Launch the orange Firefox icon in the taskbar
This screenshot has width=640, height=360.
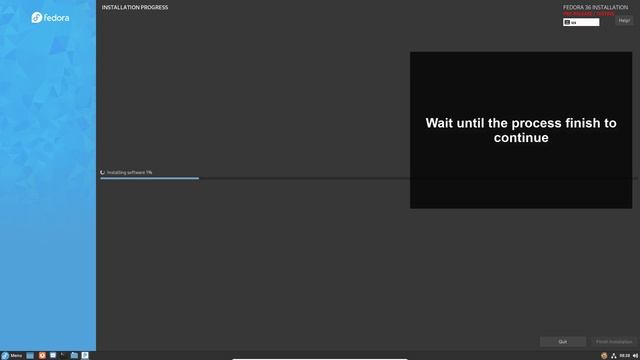pyautogui.click(x=42, y=356)
